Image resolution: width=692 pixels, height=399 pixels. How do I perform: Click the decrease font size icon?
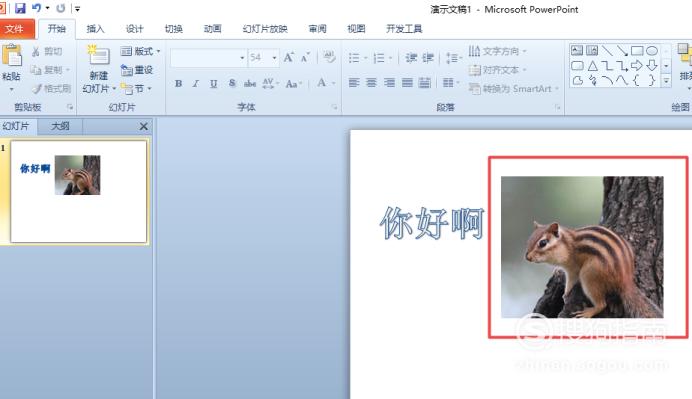(305, 57)
